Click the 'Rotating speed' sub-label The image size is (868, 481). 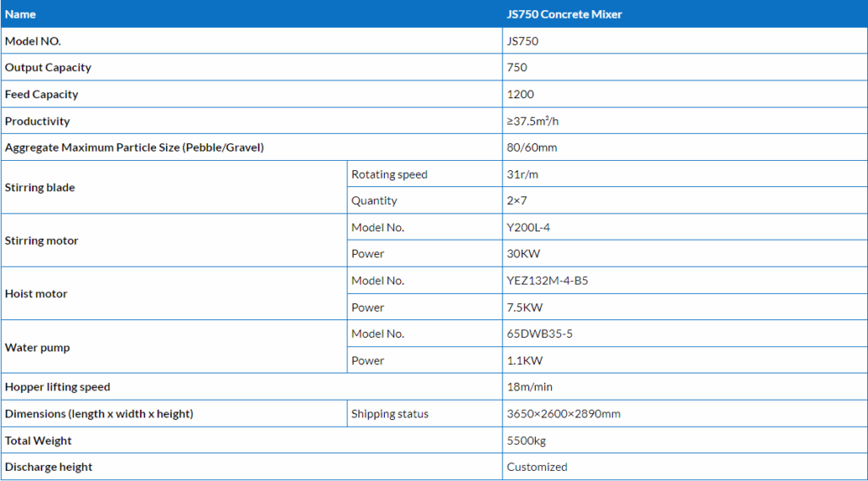point(389,174)
